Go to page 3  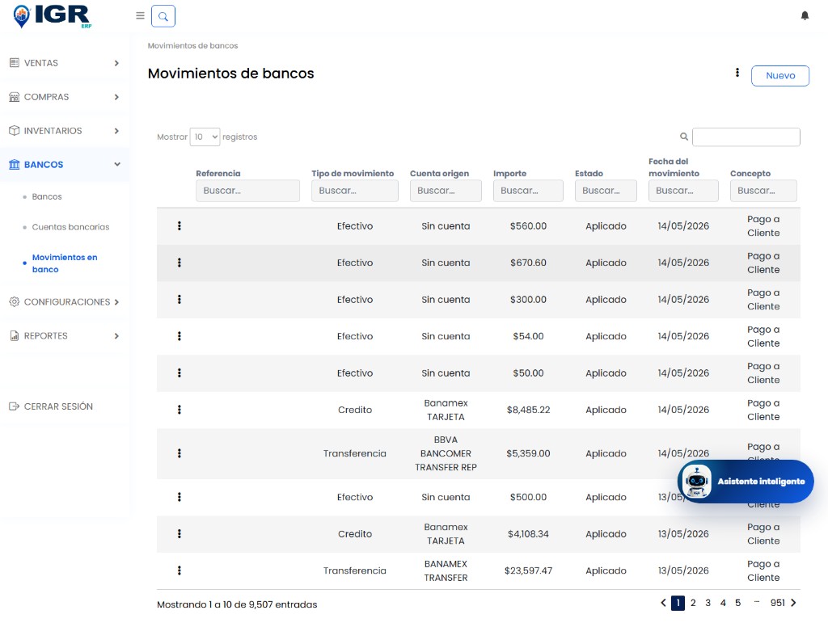click(x=708, y=603)
